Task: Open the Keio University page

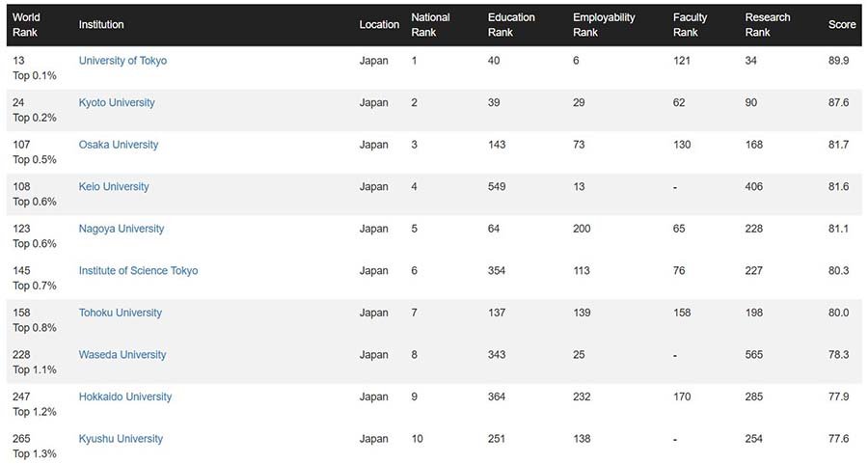Action: click(114, 187)
